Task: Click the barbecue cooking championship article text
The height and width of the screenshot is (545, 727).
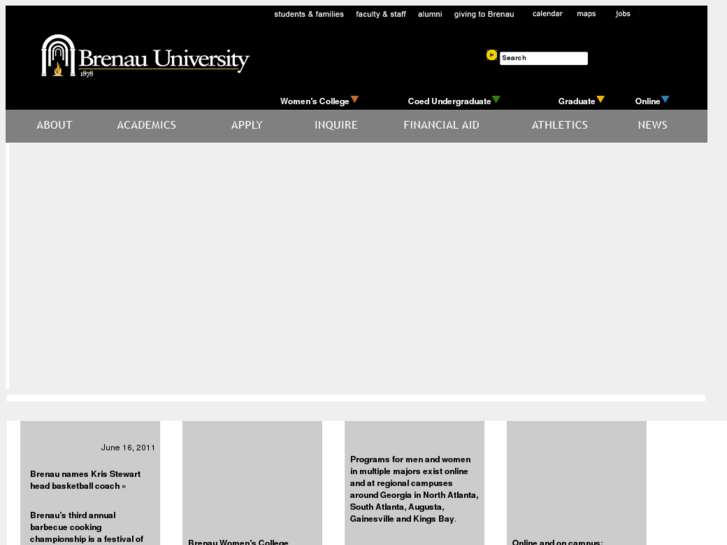Action: point(87,527)
